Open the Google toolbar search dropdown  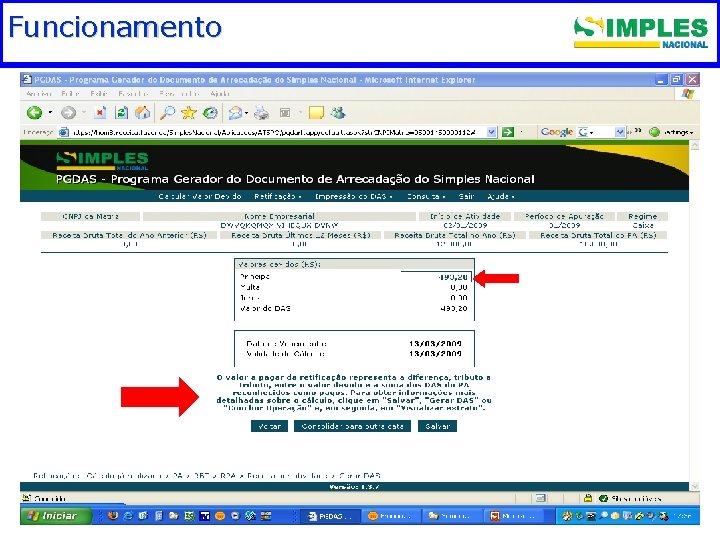pos(620,132)
